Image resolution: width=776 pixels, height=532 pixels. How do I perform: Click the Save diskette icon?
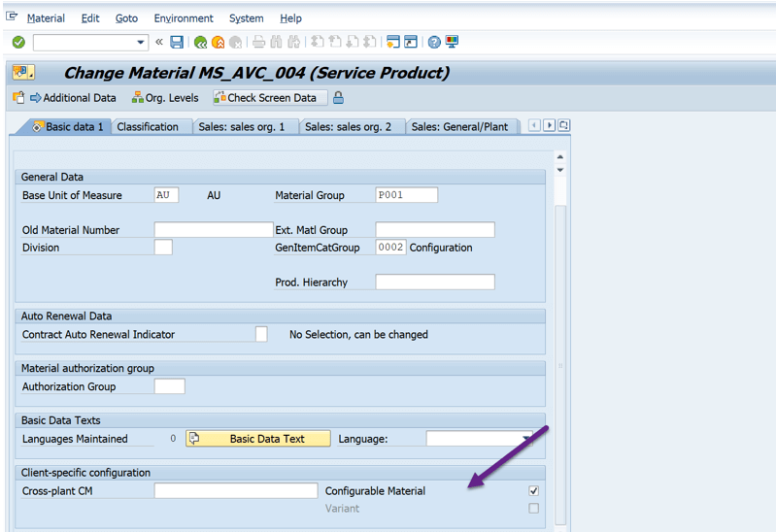(x=177, y=42)
